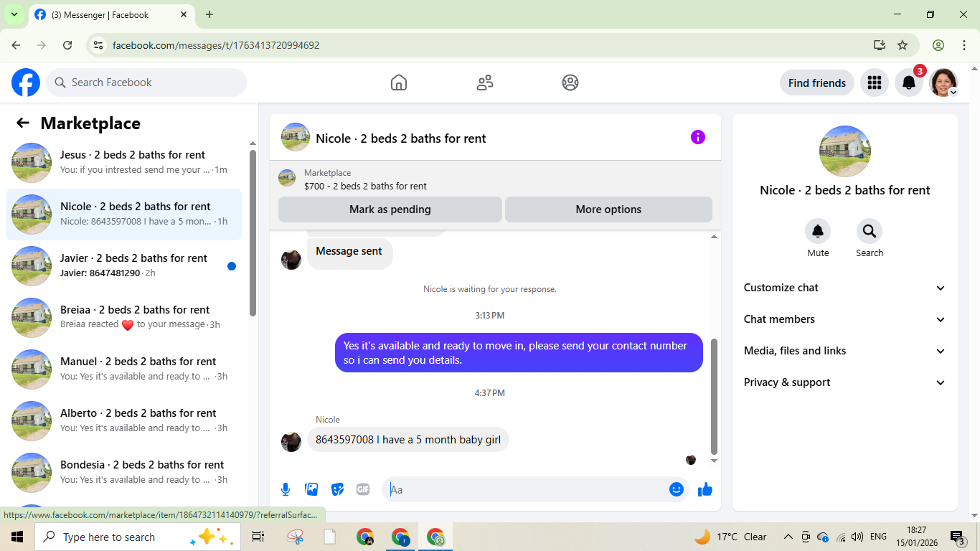The width and height of the screenshot is (980, 551).
Task: Show hidden system tray icons chevron
Action: point(788,537)
